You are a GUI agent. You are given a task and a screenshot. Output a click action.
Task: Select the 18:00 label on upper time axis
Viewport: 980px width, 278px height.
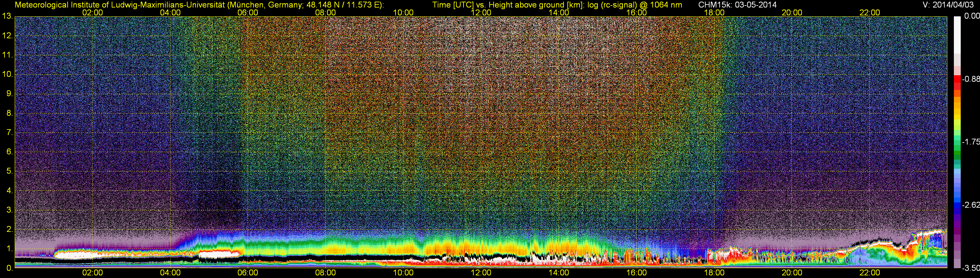tap(714, 12)
